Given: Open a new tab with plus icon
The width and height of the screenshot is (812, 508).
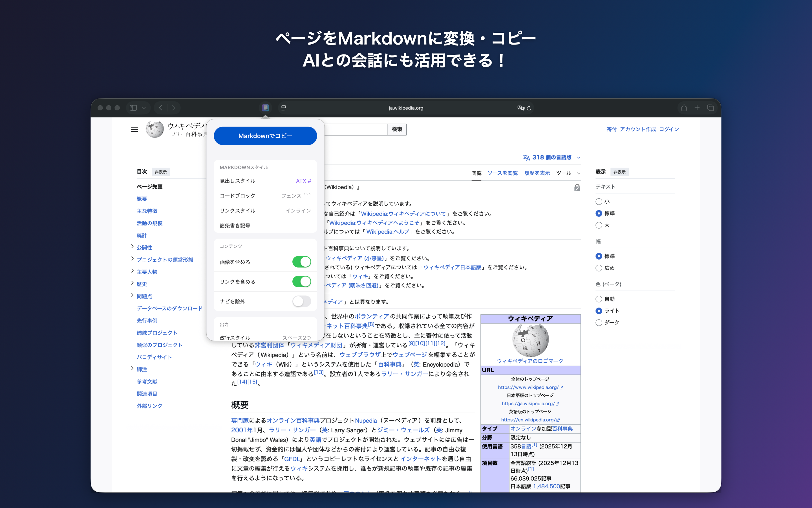Looking at the screenshot, I should (697, 108).
